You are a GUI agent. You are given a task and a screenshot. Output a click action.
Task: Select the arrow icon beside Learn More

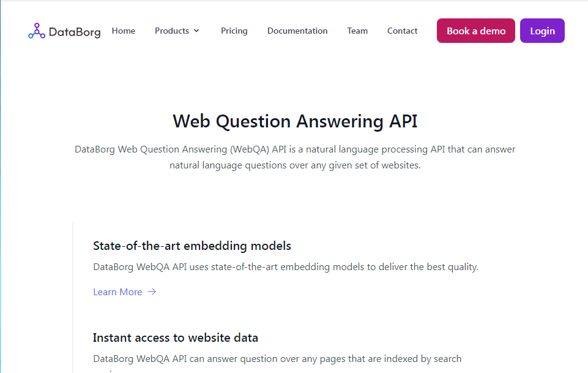coord(151,292)
